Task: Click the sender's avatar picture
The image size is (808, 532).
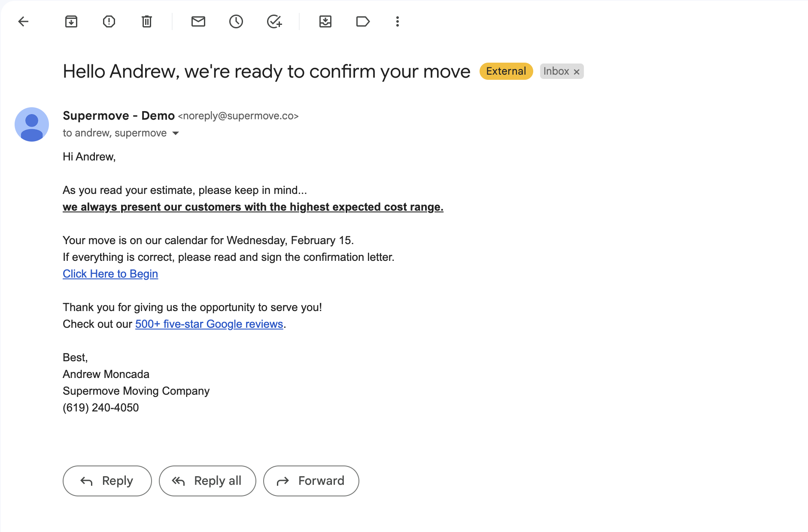Action: tap(32, 124)
